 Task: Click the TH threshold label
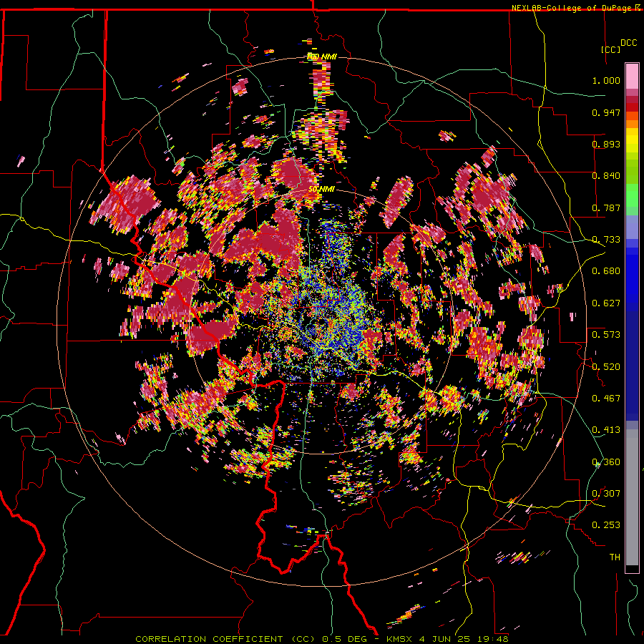[x=615, y=557]
